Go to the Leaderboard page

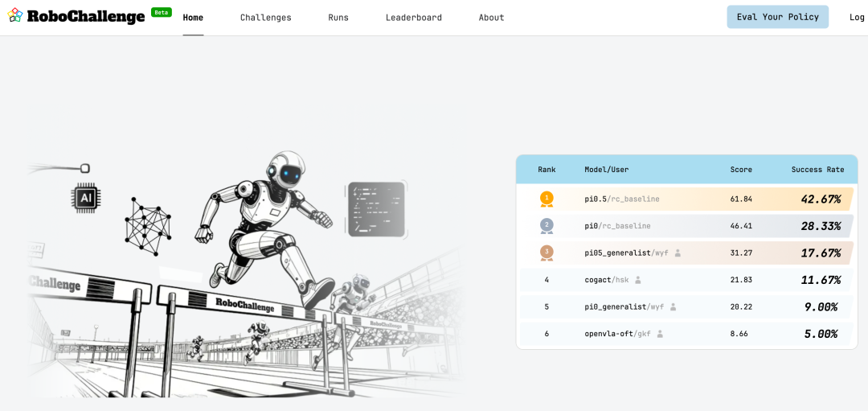(413, 18)
